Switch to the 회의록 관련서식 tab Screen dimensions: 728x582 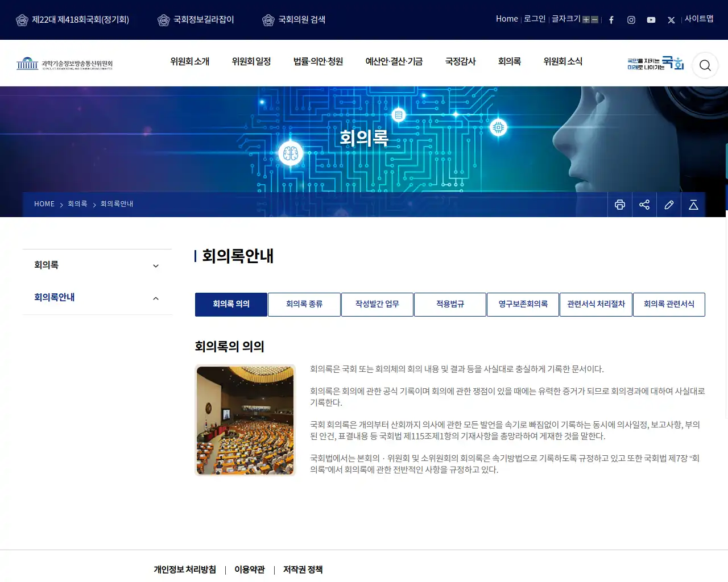point(669,305)
